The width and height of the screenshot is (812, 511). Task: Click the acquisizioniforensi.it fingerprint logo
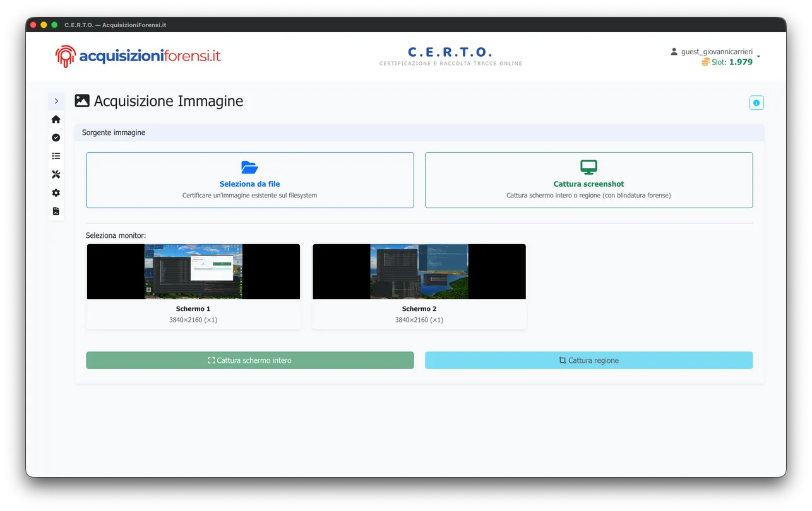[64, 56]
